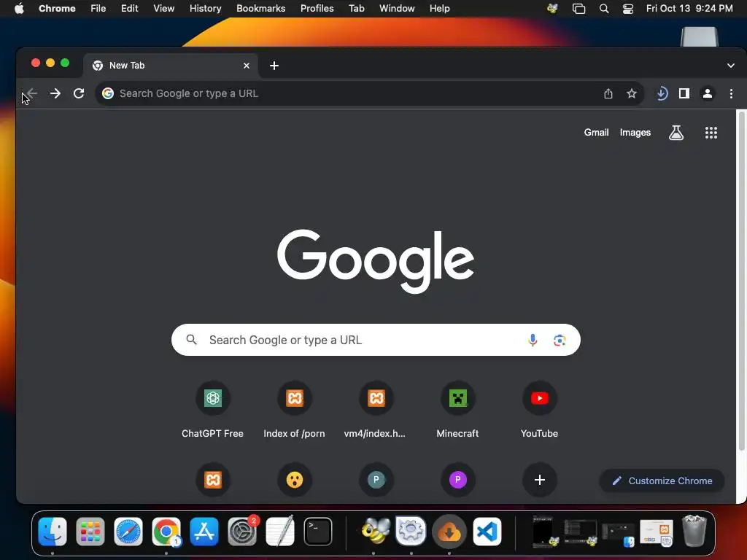The height and width of the screenshot is (560, 747).
Task: Go back using the back arrow
Action: [32, 93]
